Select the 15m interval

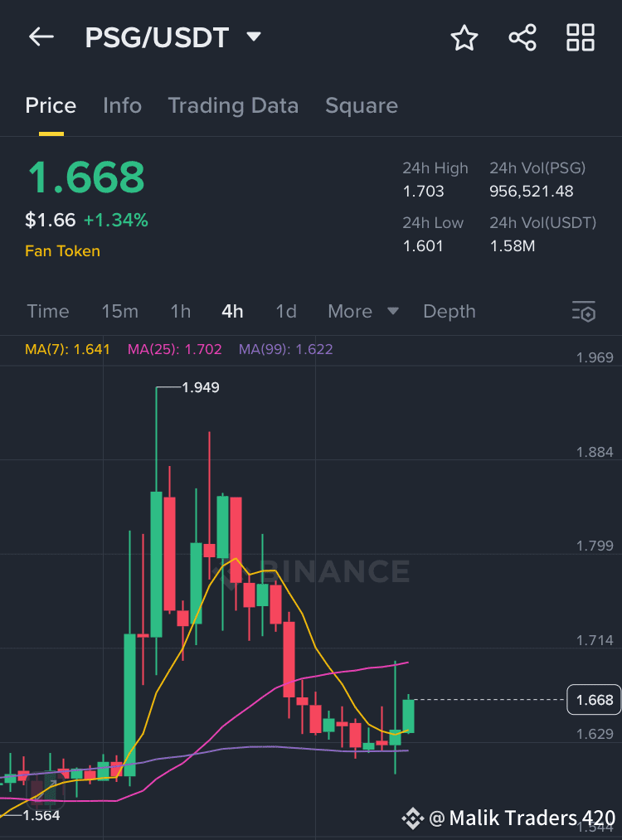click(x=120, y=311)
